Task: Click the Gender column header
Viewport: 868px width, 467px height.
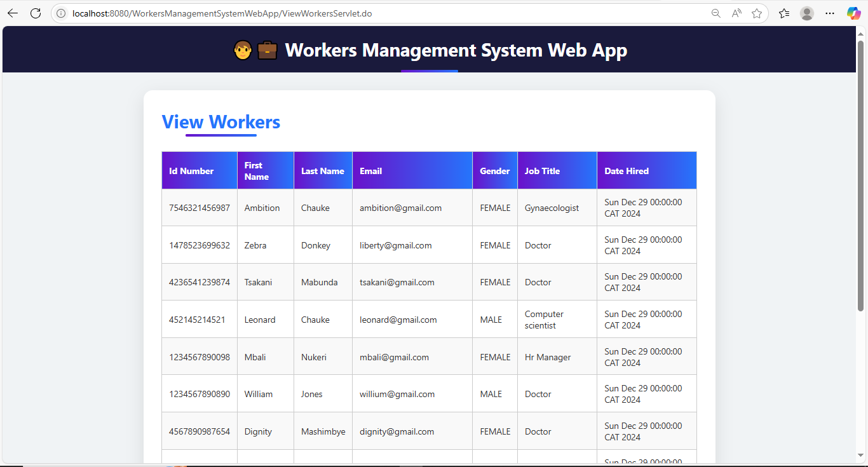Action: click(x=494, y=170)
